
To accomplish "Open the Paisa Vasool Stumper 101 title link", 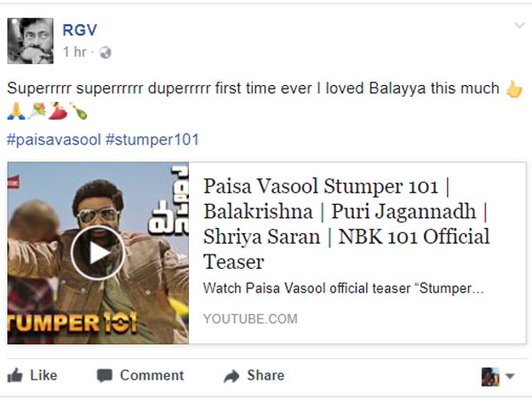I will pyautogui.click(x=346, y=224).
